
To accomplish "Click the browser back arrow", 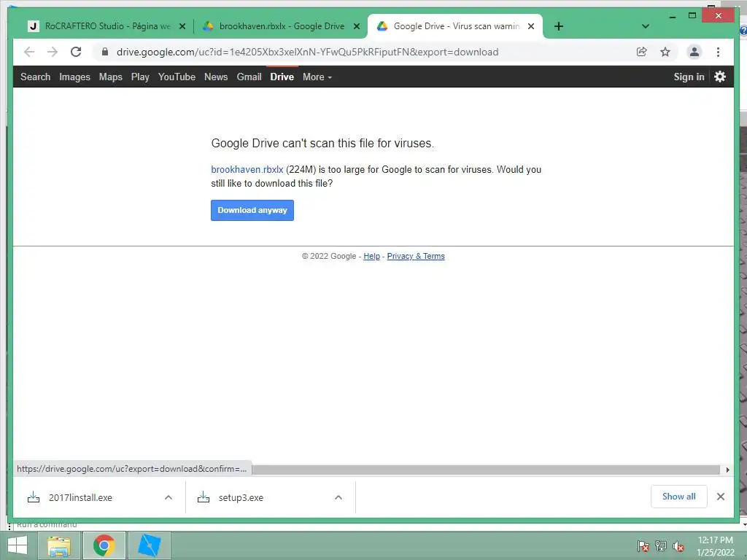I will [x=29, y=52].
